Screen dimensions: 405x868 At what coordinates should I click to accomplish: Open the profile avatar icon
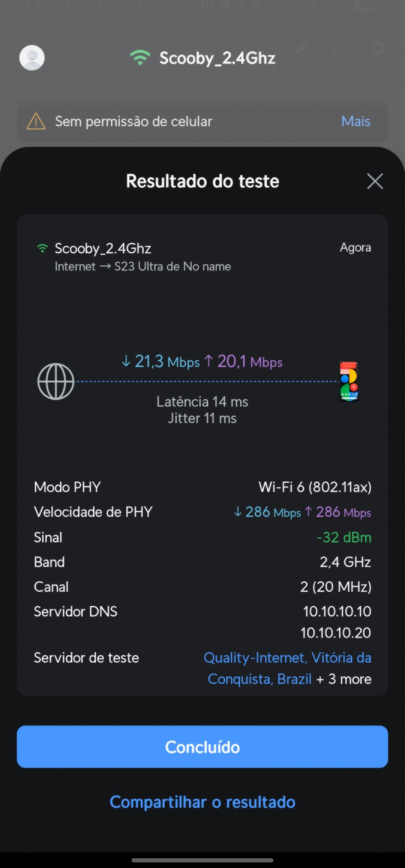click(x=32, y=58)
